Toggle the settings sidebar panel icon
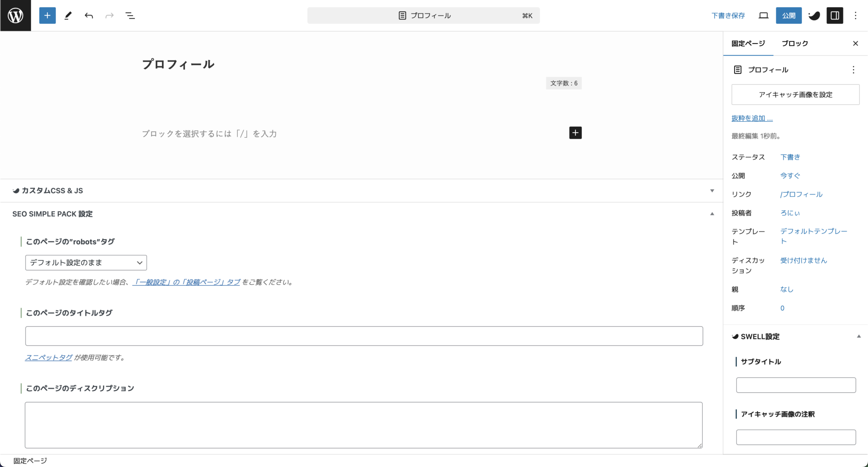868x467 pixels. click(x=835, y=16)
